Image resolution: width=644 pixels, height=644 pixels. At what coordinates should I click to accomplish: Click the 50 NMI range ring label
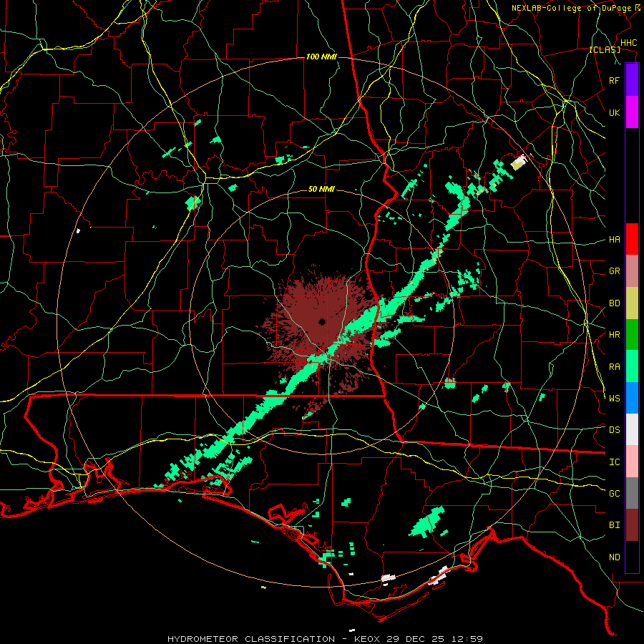click(x=321, y=190)
